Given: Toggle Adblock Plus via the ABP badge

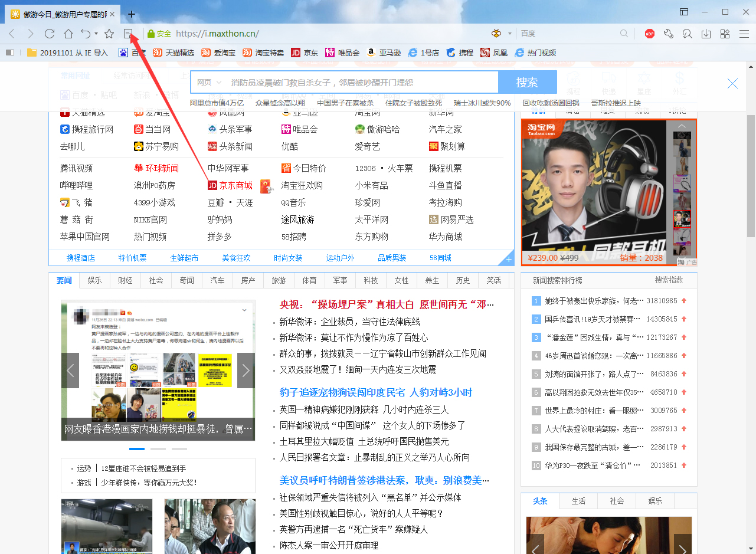Looking at the screenshot, I should tap(649, 34).
